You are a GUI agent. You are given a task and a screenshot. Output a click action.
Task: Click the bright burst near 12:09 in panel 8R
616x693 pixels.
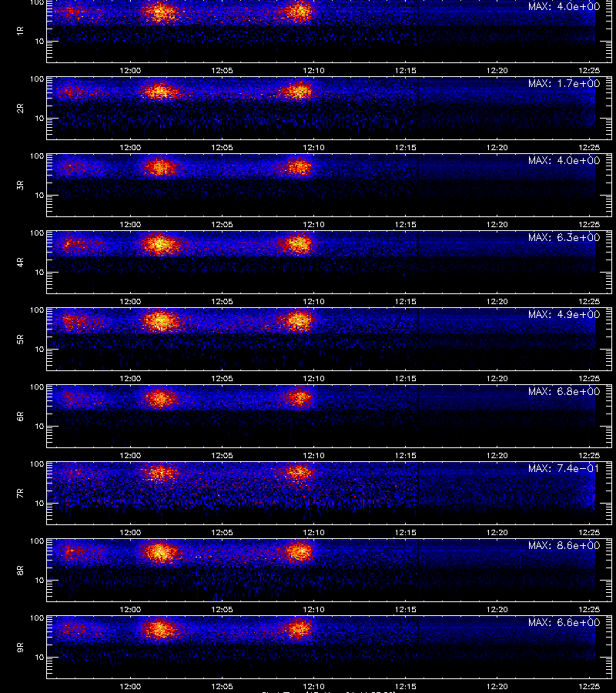point(299,551)
